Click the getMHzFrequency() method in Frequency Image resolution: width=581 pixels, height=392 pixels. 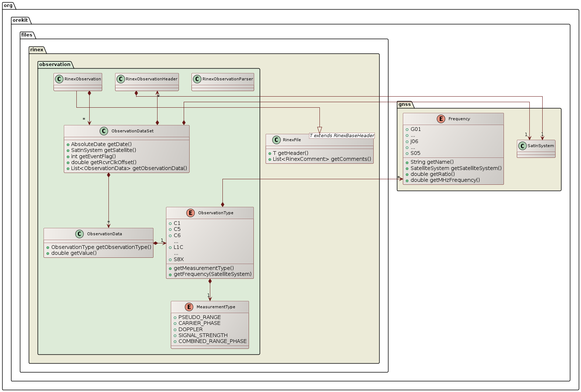pyautogui.click(x=445, y=180)
